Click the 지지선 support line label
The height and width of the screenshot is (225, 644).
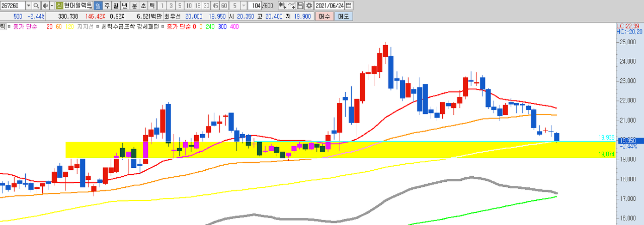[x=85, y=27]
